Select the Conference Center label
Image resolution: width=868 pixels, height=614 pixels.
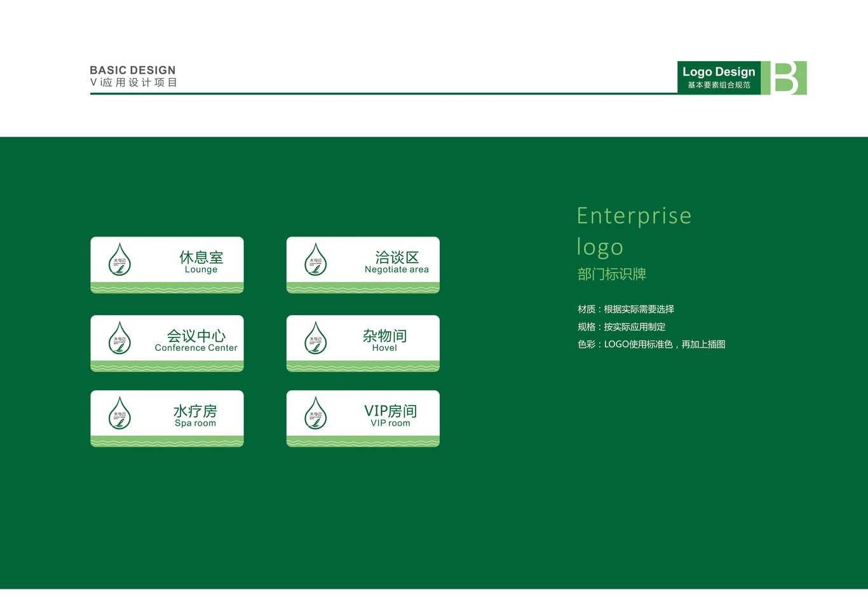click(196, 348)
